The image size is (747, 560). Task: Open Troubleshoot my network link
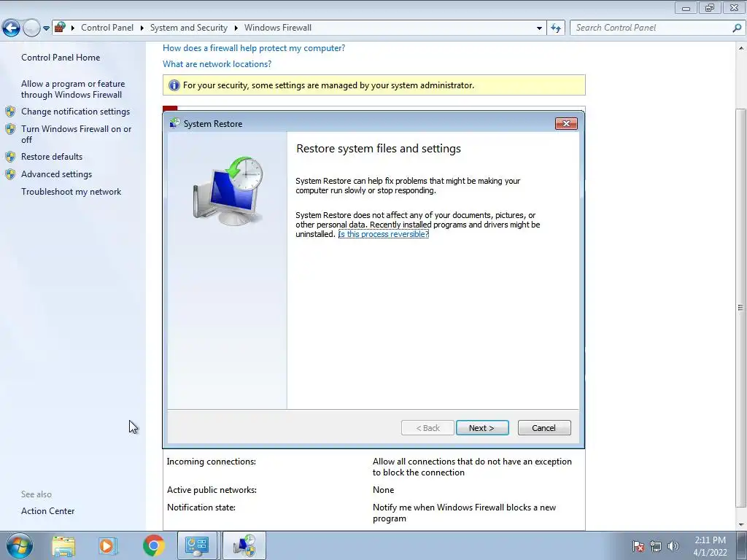click(71, 192)
